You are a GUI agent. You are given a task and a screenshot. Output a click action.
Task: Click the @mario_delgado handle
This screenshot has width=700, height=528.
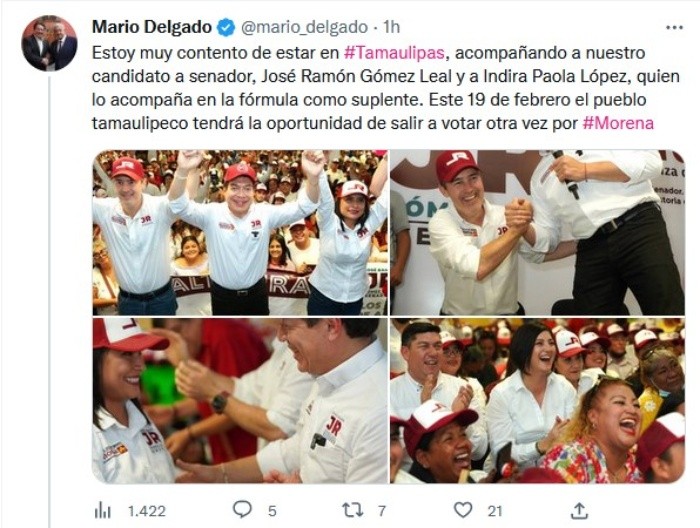click(304, 28)
